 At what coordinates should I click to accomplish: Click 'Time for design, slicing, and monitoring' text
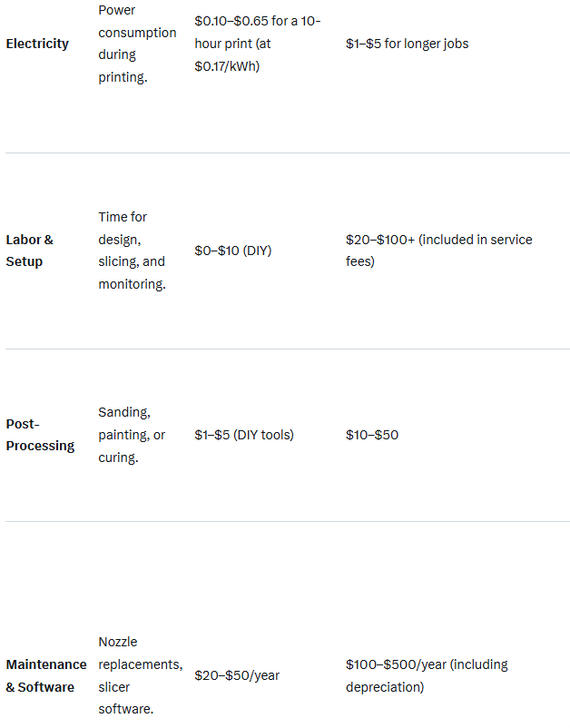point(132,251)
